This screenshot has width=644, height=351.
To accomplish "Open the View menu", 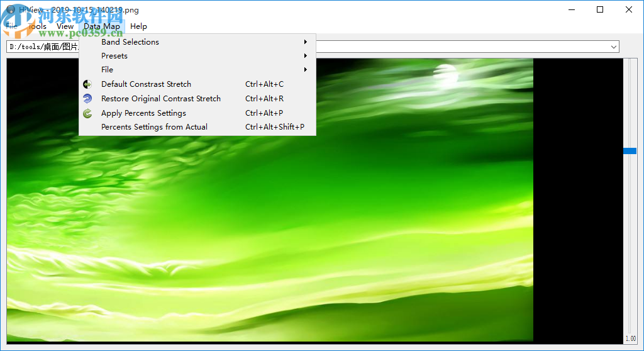I will click(65, 26).
